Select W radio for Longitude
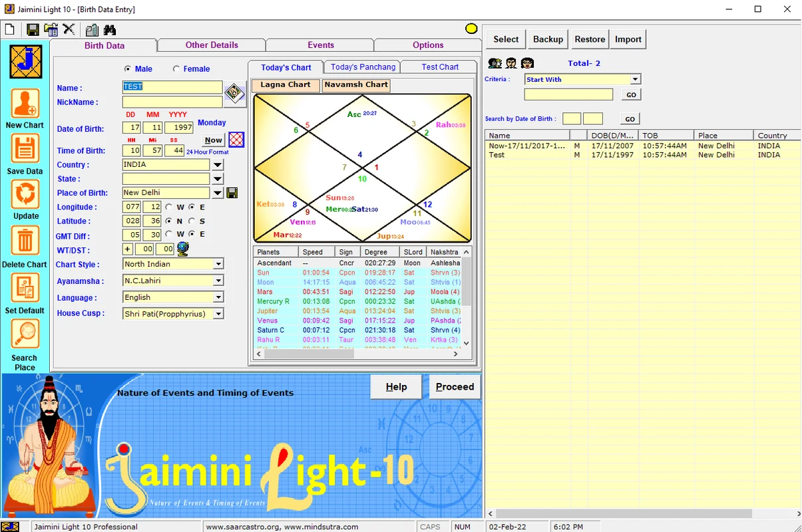Screen dimensions: 802x532 click(169, 207)
